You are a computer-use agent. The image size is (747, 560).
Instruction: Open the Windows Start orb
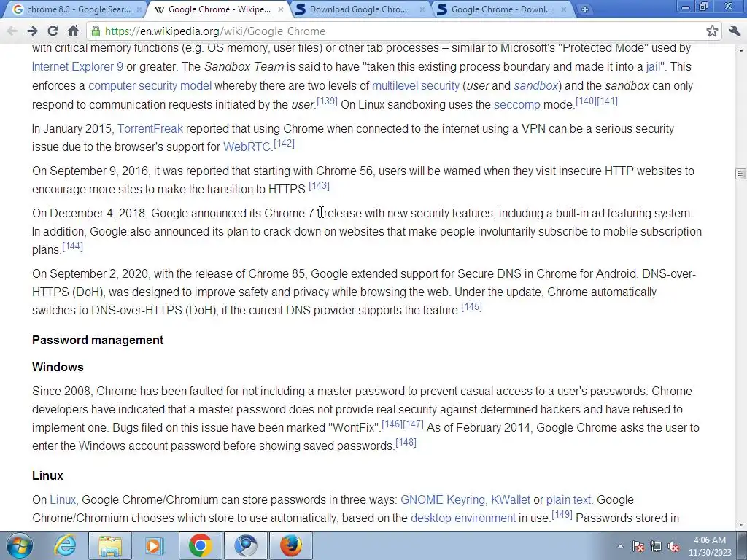coord(20,545)
